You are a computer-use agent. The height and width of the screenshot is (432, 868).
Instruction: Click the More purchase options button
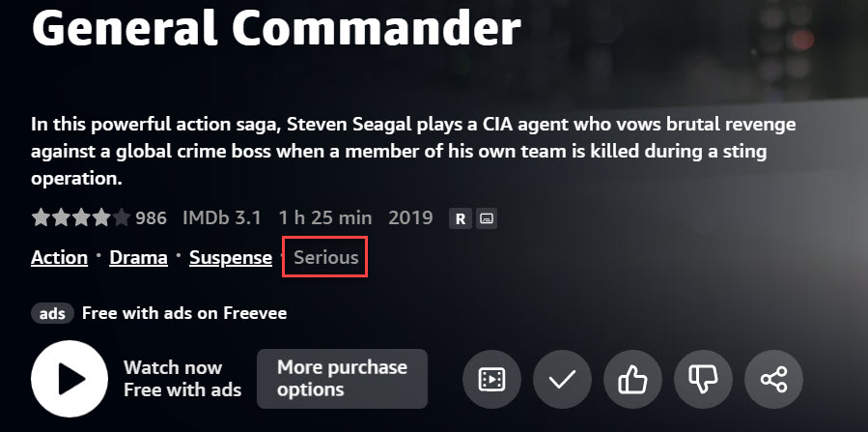point(342,379)
